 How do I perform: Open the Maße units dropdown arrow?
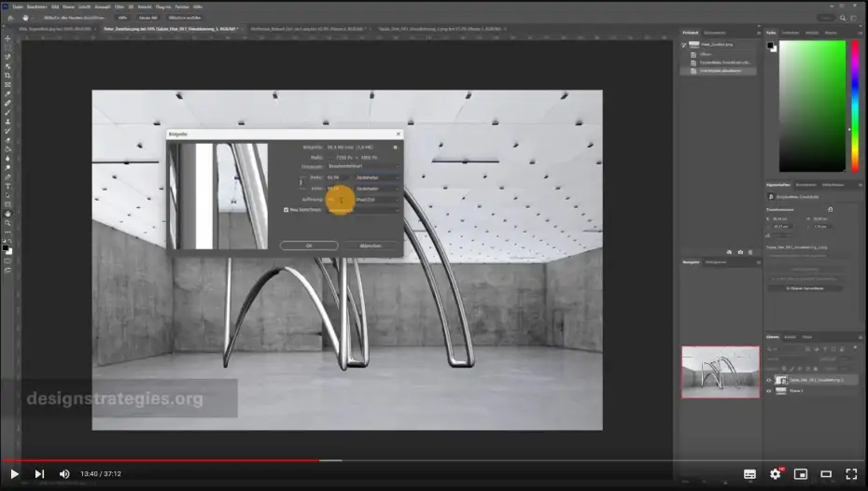(x=329, y=158)
